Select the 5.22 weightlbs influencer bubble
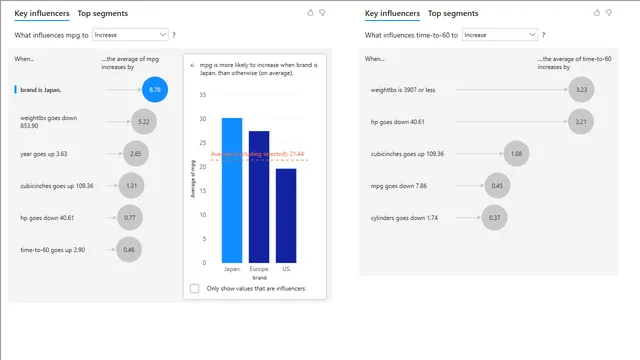 (x=144, y=122)
